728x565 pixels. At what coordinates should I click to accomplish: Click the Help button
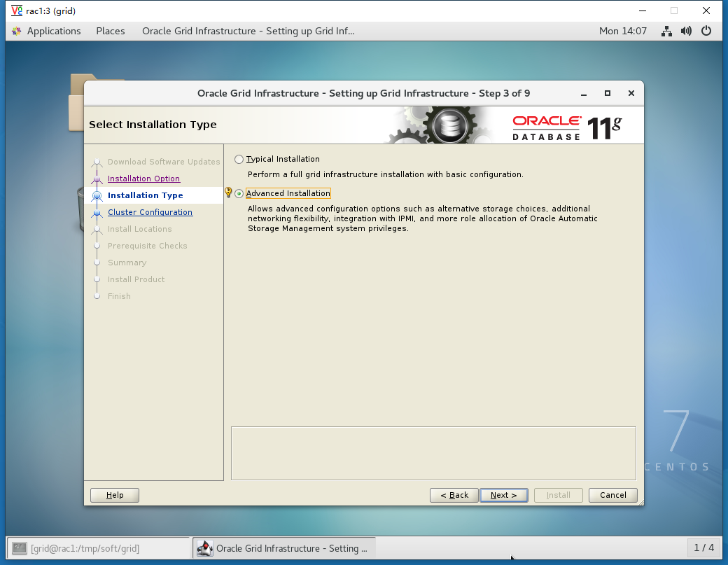(115, 495)
